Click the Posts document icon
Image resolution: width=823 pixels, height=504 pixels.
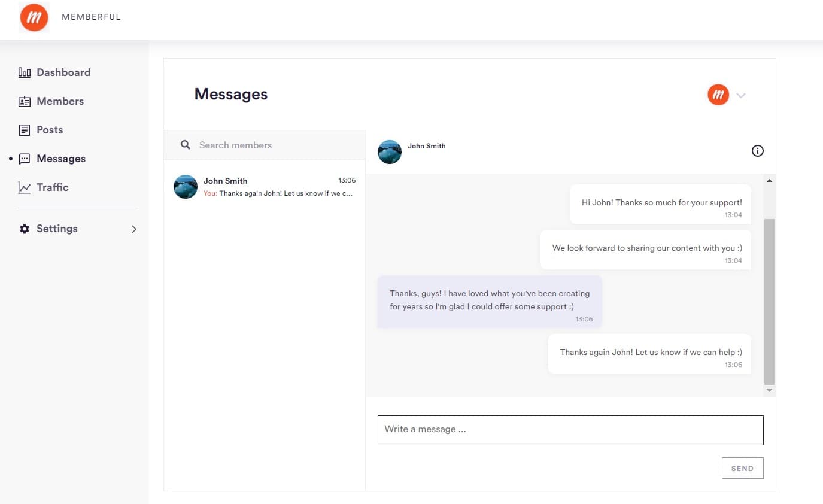[25, 130]
